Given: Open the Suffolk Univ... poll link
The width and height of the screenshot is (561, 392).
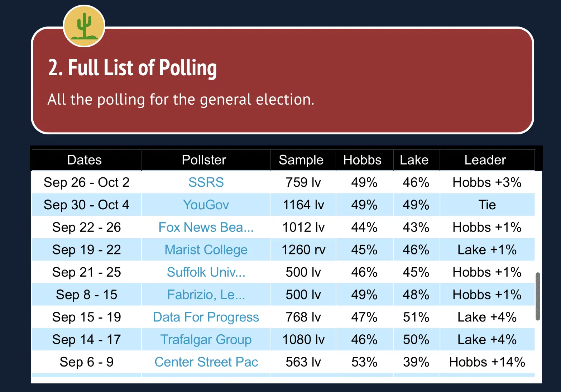Looking at the screenshot, I should 206,272.
